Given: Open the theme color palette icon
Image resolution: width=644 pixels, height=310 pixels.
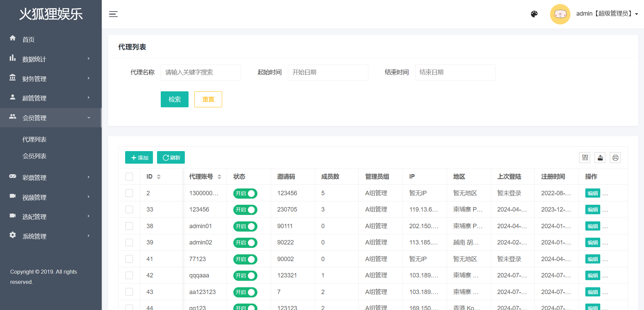Looking at the screenshot, I should click(x=534, y=14).
